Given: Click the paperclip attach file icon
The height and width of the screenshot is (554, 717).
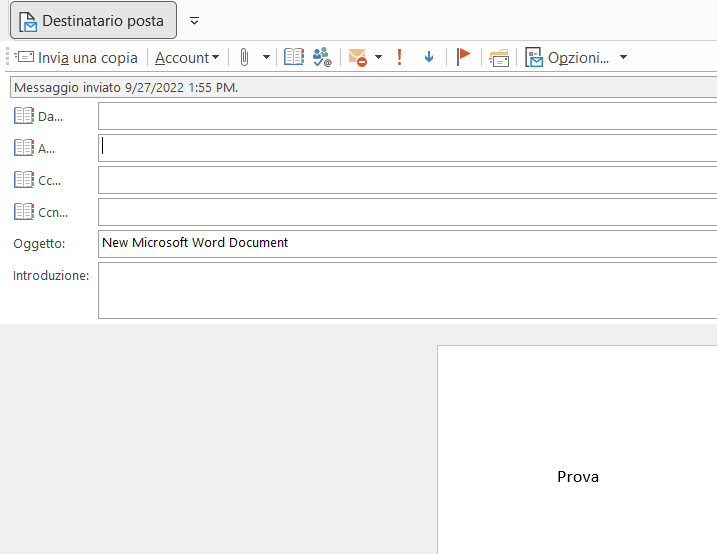Looking at the screenshot, I should (x=245, y=58).
